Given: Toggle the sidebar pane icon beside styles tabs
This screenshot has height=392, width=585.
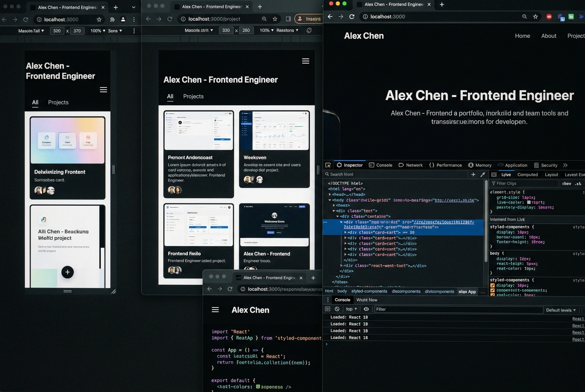Looking at the screenshot, I should point(494,174).
